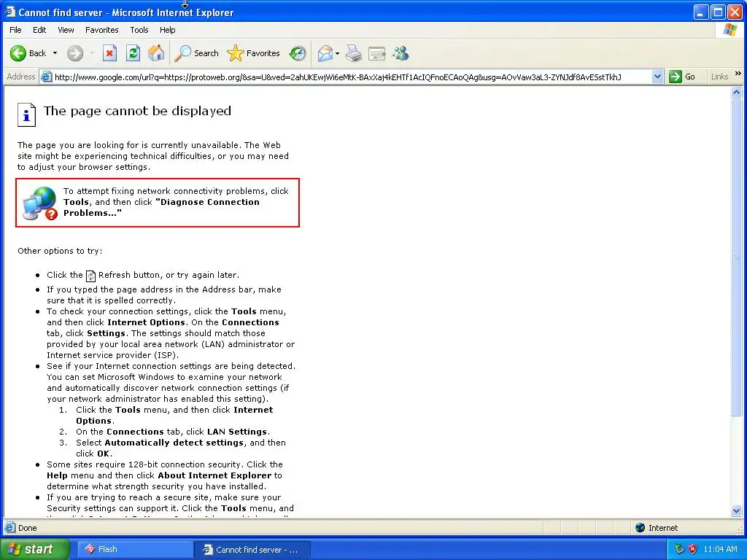Screen dimensions: 747x560
Task: Click "The page cannot be displayed" heading
Action: click(137, 111)
